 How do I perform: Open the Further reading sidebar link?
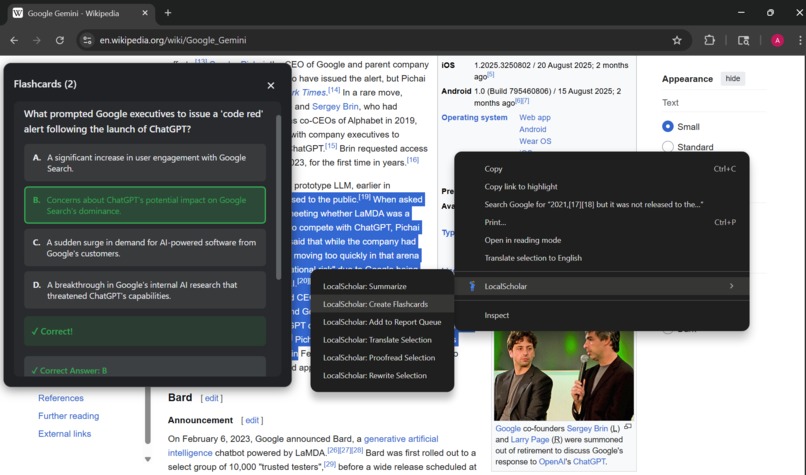[68, 416]
